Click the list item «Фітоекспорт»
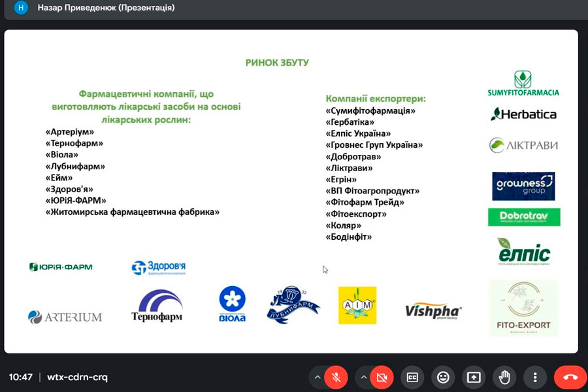Viewport: 588px width, 392px height. (x=356, y=214)
